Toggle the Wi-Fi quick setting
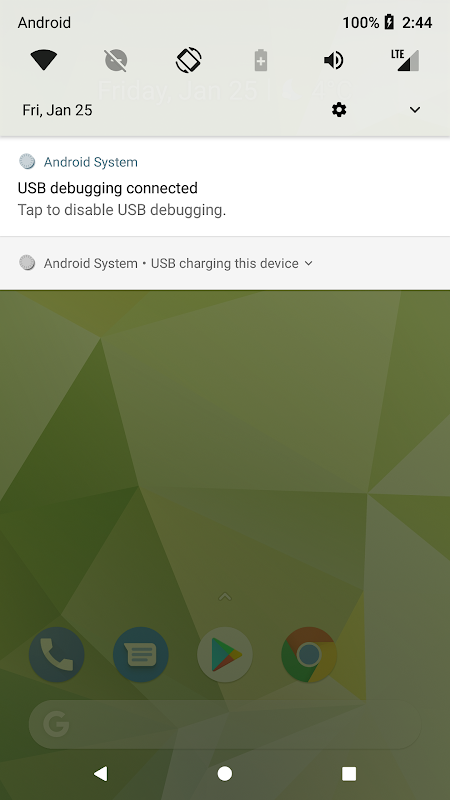450x800 pixels. pos(43,61)
